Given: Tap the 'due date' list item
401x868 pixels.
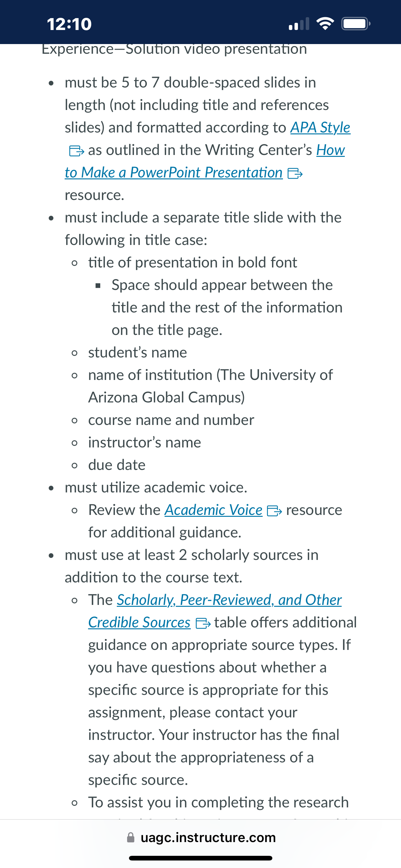Looking at the screenshot, I should (117, 465).
